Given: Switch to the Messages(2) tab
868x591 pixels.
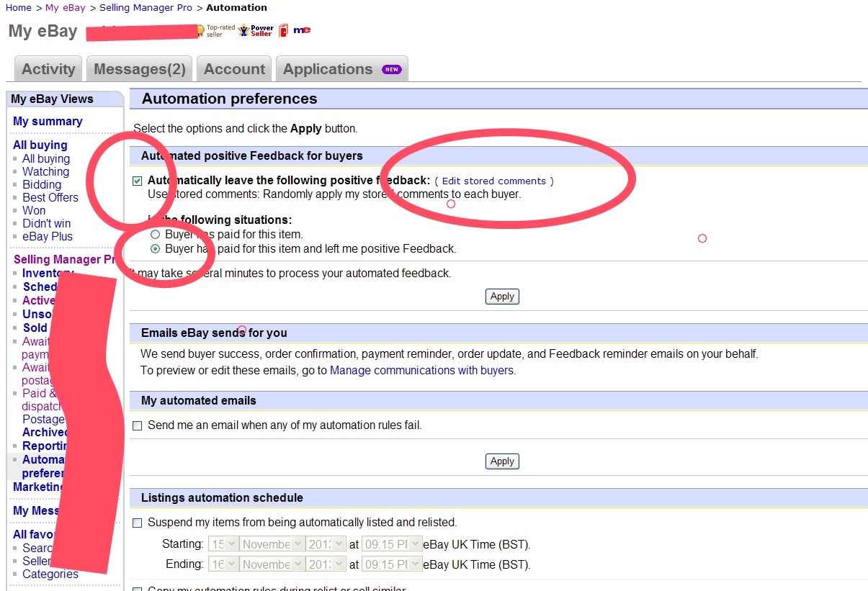Looking at the screenshot, I should [140, 69].
